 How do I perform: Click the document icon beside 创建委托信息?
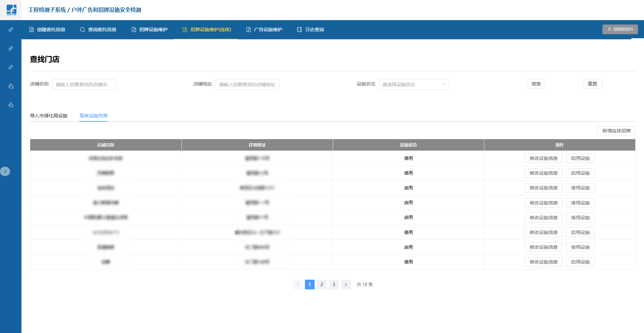32,30
